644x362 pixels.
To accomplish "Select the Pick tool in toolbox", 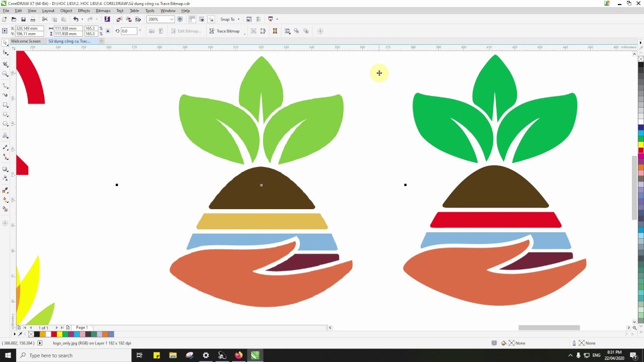I will tap(5, 43).
